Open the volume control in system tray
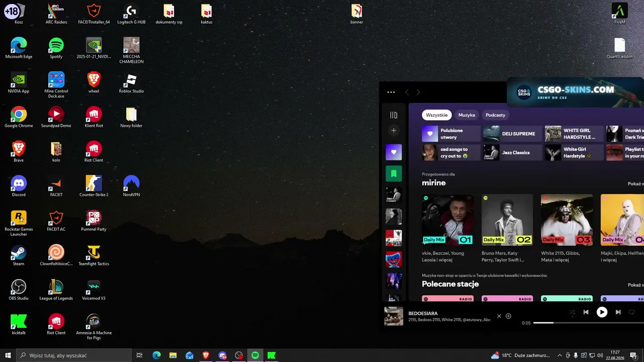The width and height of the screenshot is (644, 362). [x=600, y=355]
